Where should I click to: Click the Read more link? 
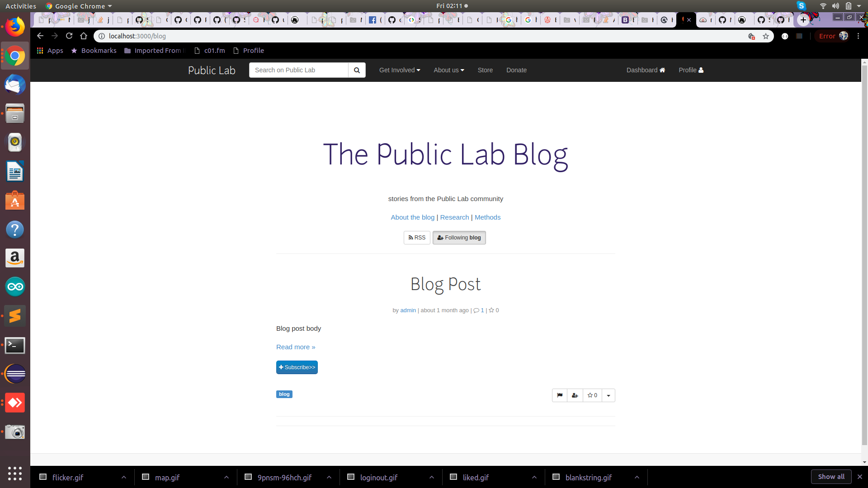click(296, 347)
